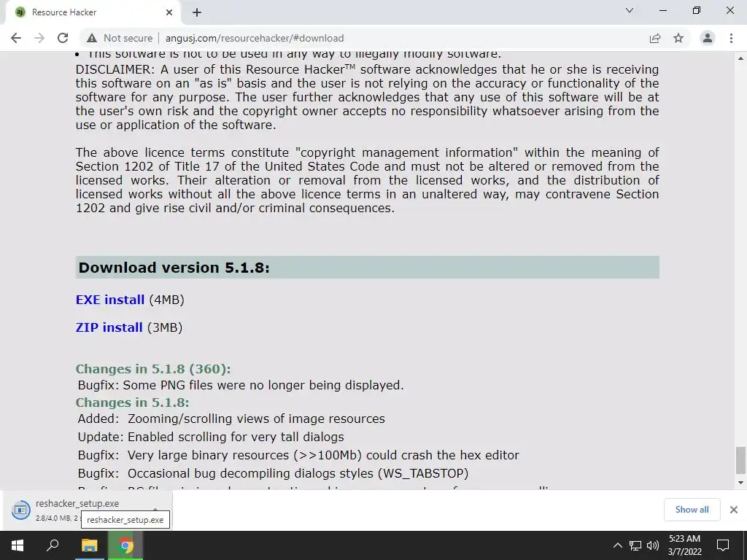Share this page via share icon
The width and height of the screenshot is (747, 560).
pos(655,38)
